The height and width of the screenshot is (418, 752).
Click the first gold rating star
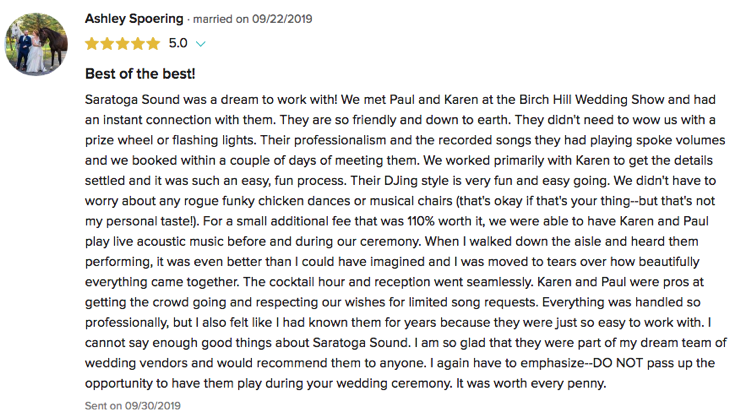pyautogui.click(x=92, y=44)
